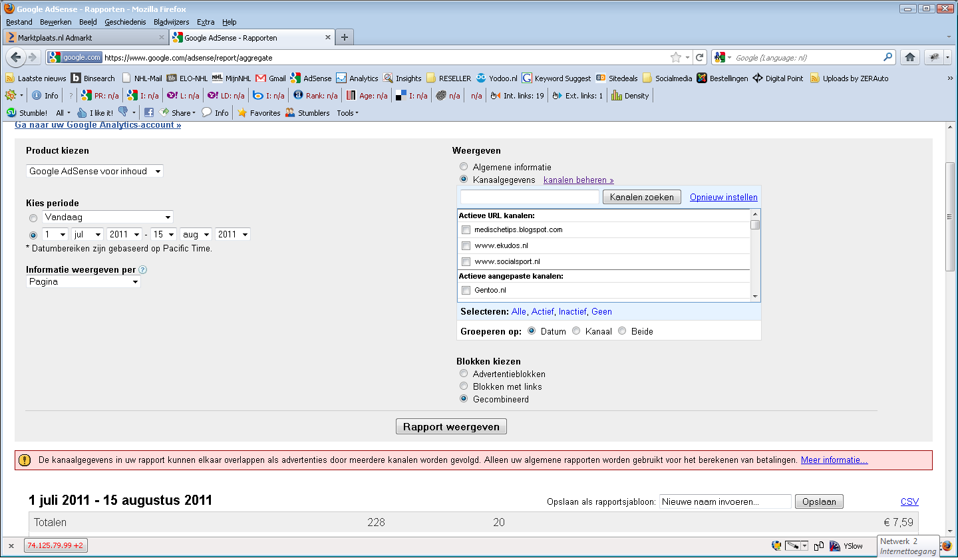Click the thumbs-down icon in StumbleUpon toolbar
This screenshot has width=958, height=560.
point(123,112)
